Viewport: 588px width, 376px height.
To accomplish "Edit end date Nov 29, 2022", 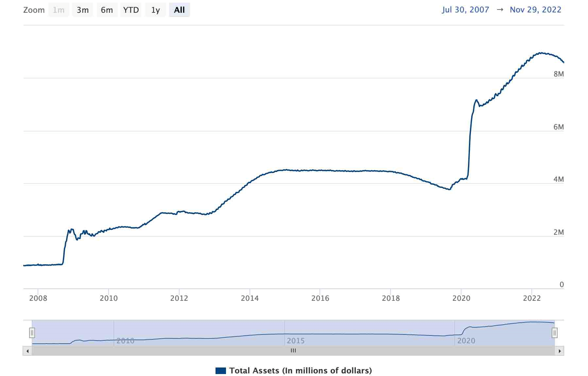I will pos(535,10).
